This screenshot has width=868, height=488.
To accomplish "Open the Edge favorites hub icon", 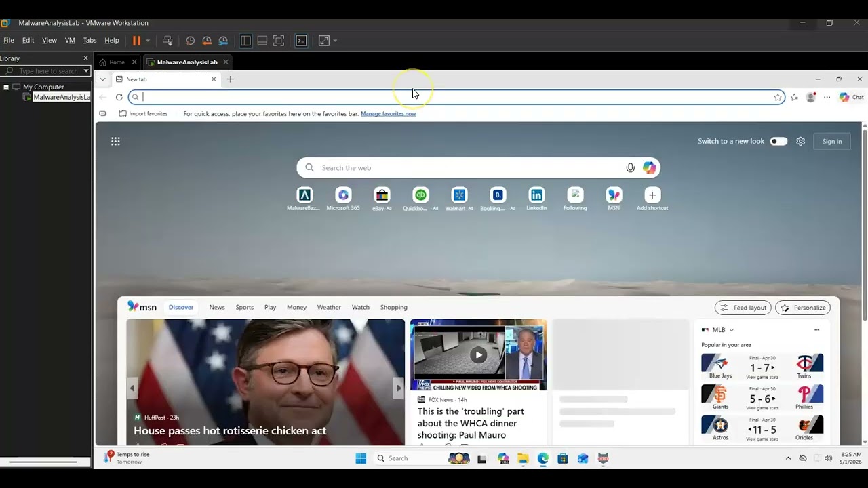I will tap(794, 97).
